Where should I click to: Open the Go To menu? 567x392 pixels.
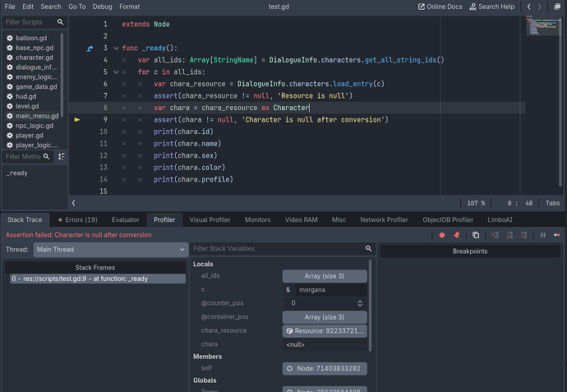[x=77, y=7]
